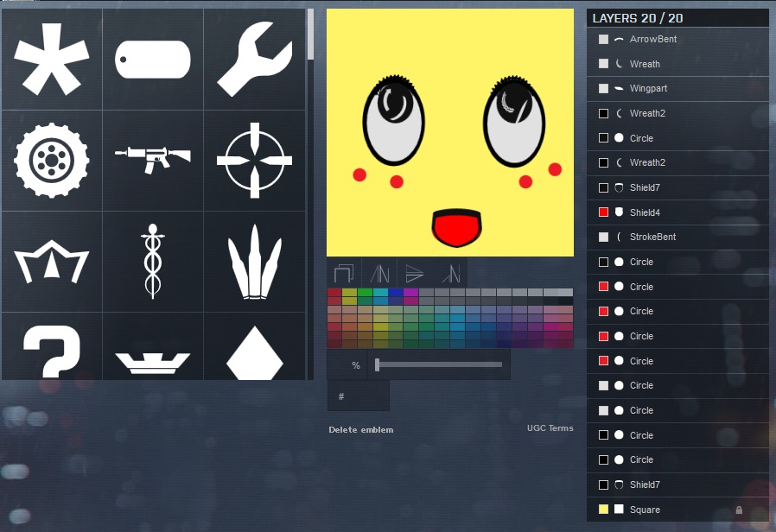
Task: Pick the caduceus staff shape
Action: (153, 261)
